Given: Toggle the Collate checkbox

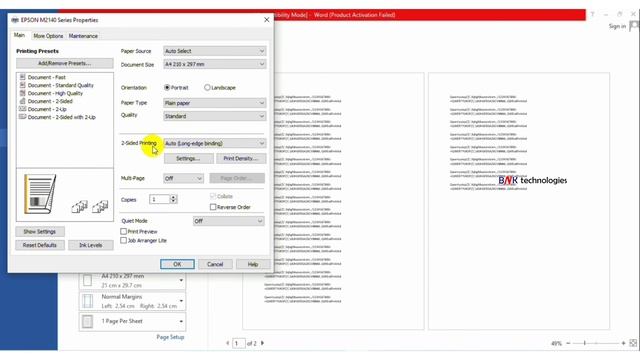Looking at the screenshot, I should click(x=213, y=196).
